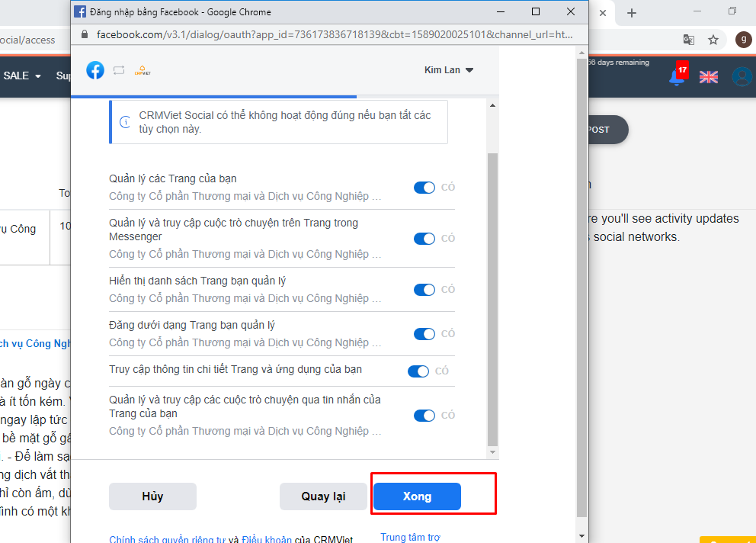Switch off 'cuộc trò chuyện qua tin nhắn' permission
Image resolution: width=756 pixels, height=543 pixels.
click(x=424, y=416)
